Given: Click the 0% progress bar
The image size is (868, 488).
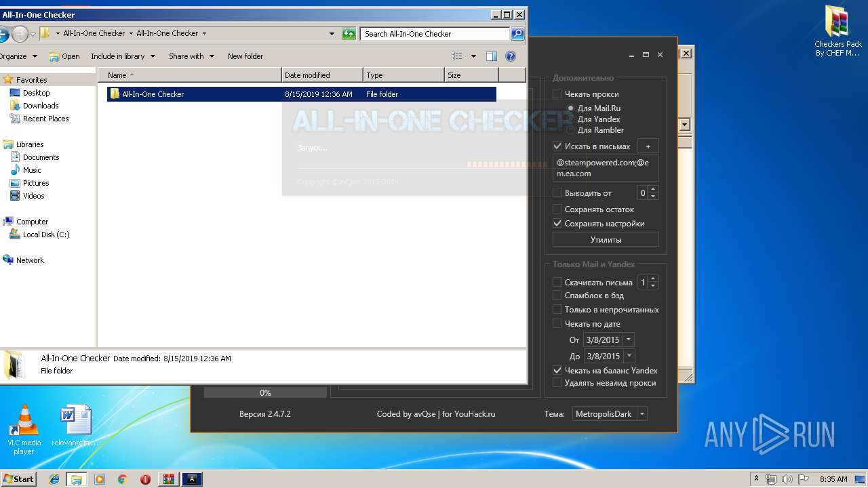Looking at the screenshot, I should (265, 392).
